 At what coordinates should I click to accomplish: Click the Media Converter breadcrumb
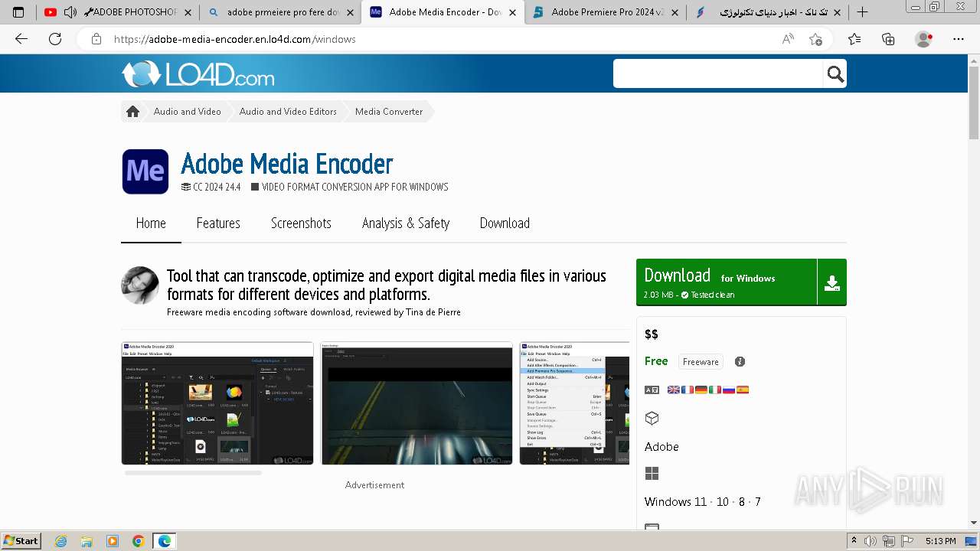tap(389, 112)
